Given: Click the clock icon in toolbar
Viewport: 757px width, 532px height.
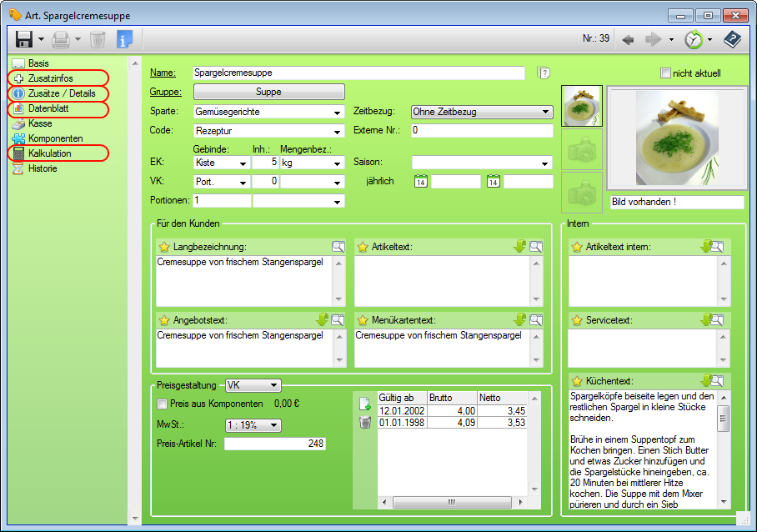Looking at the screenshot, I should (693, 39).
